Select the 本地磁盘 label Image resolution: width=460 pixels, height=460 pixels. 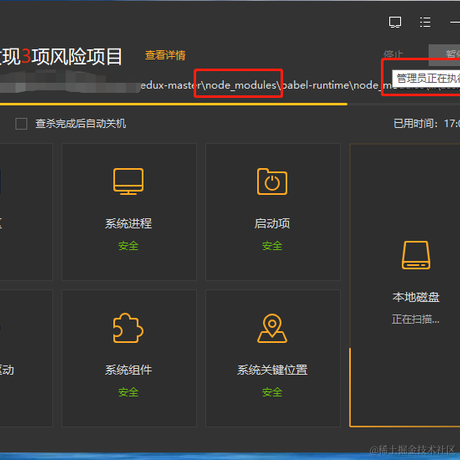[x=416, y=297]
